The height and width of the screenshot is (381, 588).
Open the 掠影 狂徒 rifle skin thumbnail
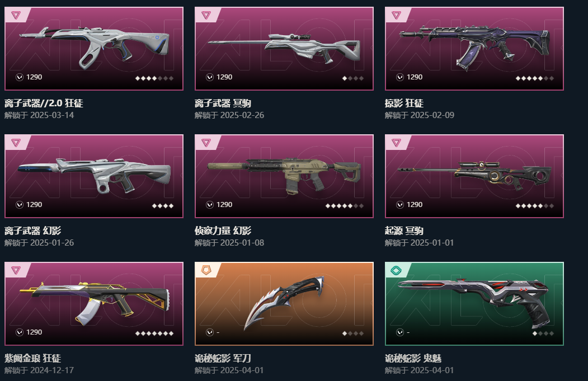474,49
